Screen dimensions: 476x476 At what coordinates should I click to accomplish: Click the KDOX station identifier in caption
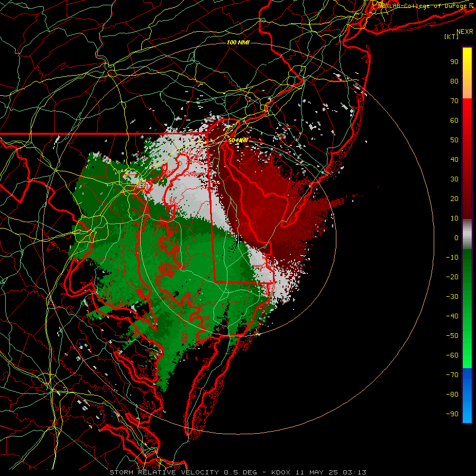281,472
